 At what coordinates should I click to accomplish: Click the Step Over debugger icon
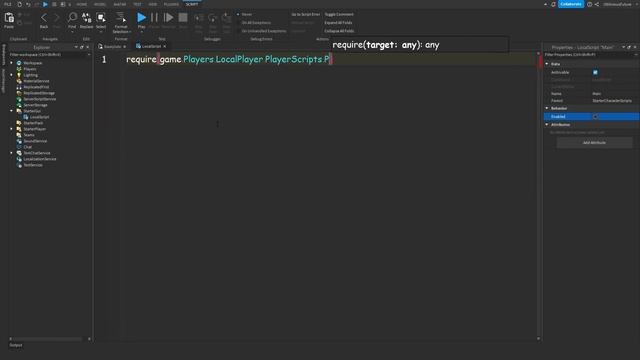pos(213,18)
